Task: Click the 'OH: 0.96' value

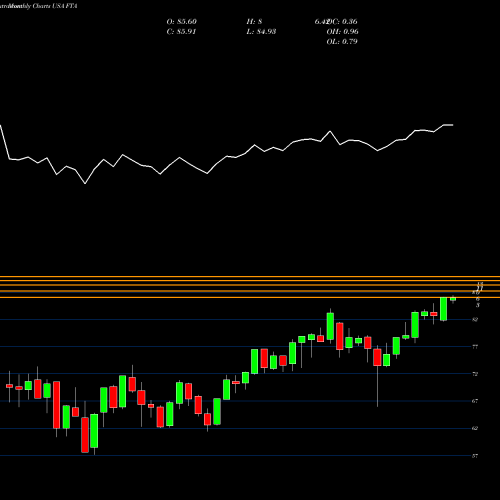Action: [343, 32]
